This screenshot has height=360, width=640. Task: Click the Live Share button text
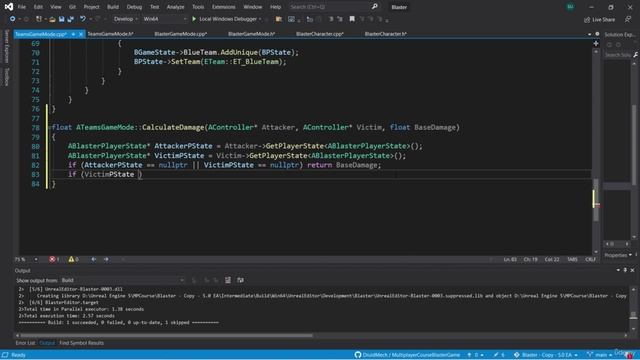pyautogui.click(x=603, y=19)
